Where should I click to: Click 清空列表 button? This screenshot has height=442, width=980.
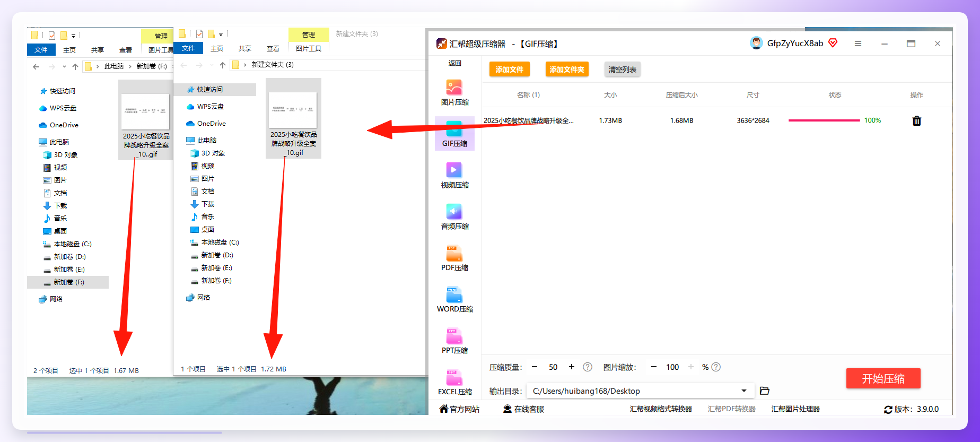point(623,70)
